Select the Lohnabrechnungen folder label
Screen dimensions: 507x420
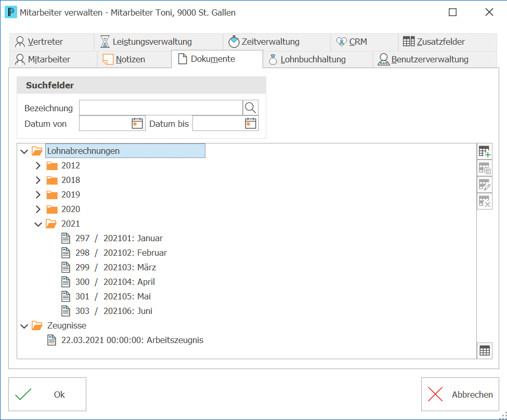pyautogui.click(x=125, y=151)
